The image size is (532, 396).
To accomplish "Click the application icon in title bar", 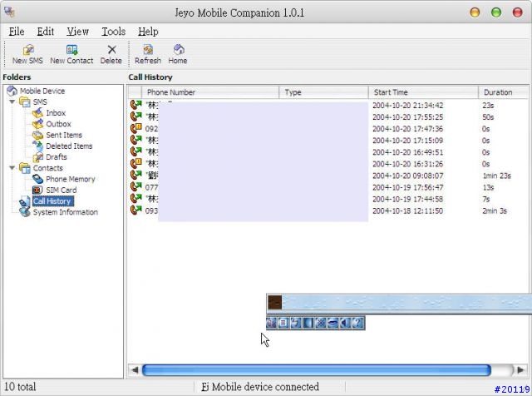I will (x=9, y=12).
